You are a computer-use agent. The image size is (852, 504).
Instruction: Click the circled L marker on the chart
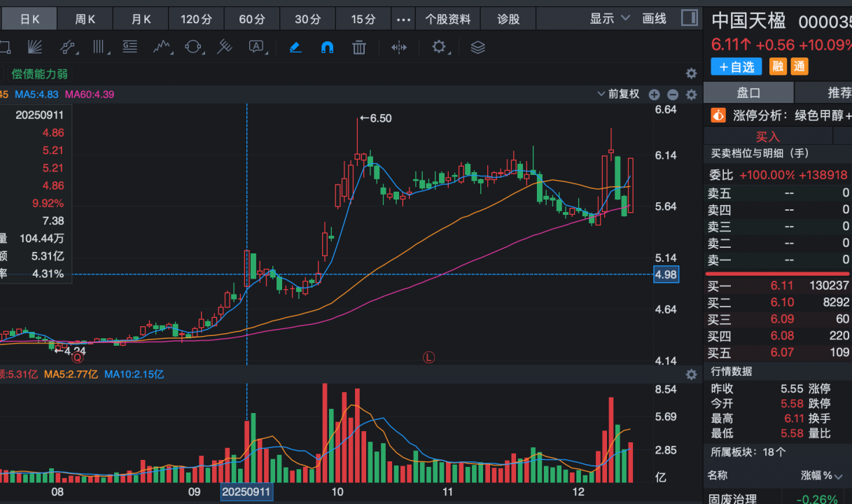pos(428,357)
